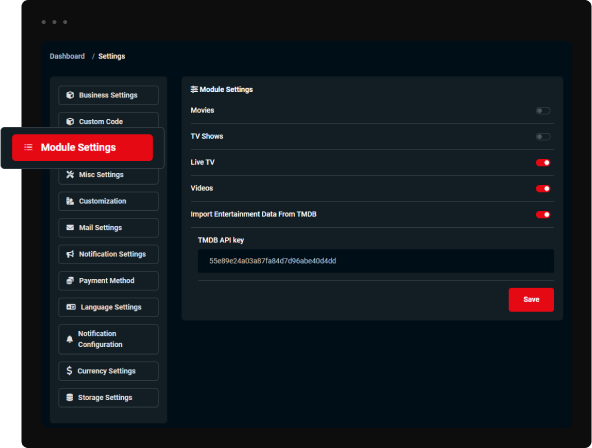The width and height of the screenshot is (592, 448).
Task: Click the Mail Settings envelope icon
Action: [x=70, y=228]
